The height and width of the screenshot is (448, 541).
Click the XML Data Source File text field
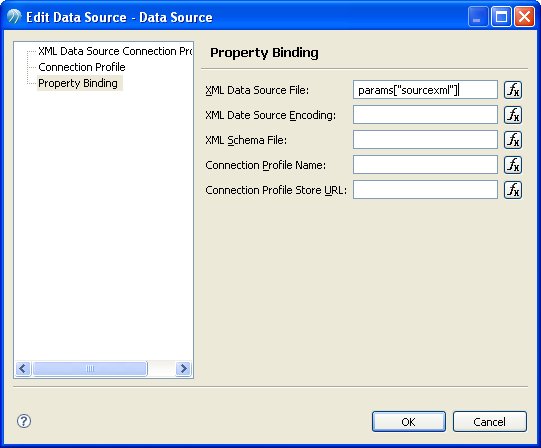(425, 90)
